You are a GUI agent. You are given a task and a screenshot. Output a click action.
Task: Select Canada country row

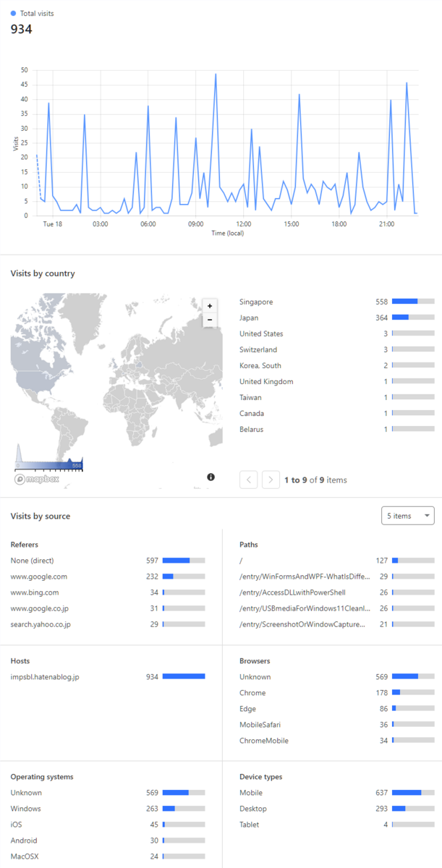tap(337, 413)
